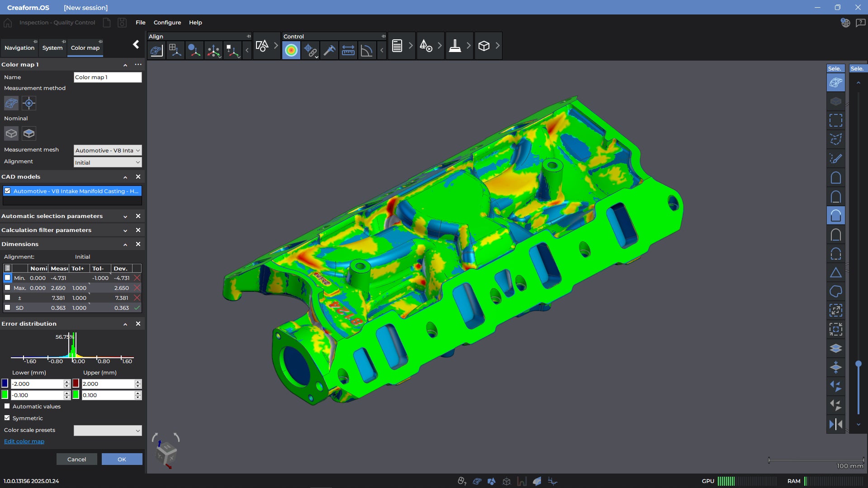Click the stacked layers icon in sidebar

[x=836, y=348]
